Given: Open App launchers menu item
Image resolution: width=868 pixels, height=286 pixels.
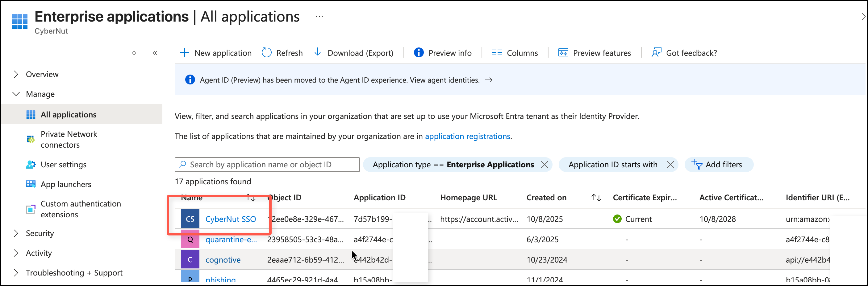Looking at the screenshot, I should (66, 184).
